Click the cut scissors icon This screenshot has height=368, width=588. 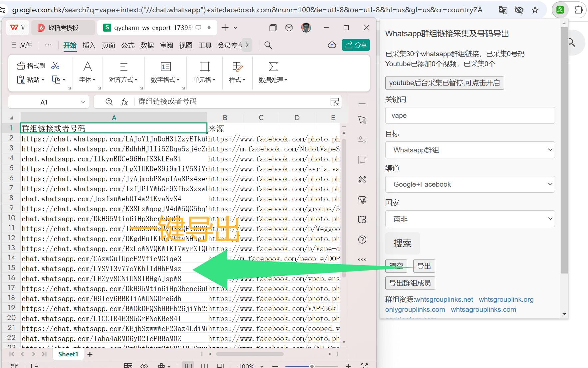(55, 66)
